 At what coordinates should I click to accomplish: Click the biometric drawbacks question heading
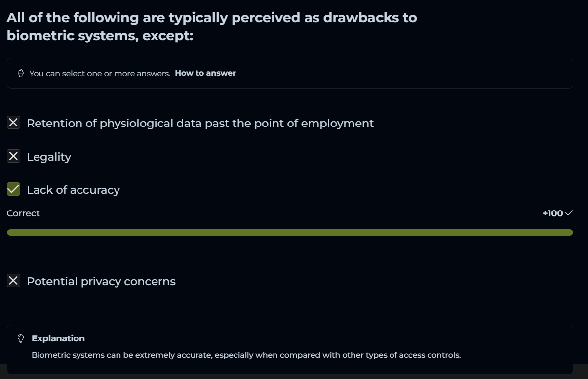[212, 27]
